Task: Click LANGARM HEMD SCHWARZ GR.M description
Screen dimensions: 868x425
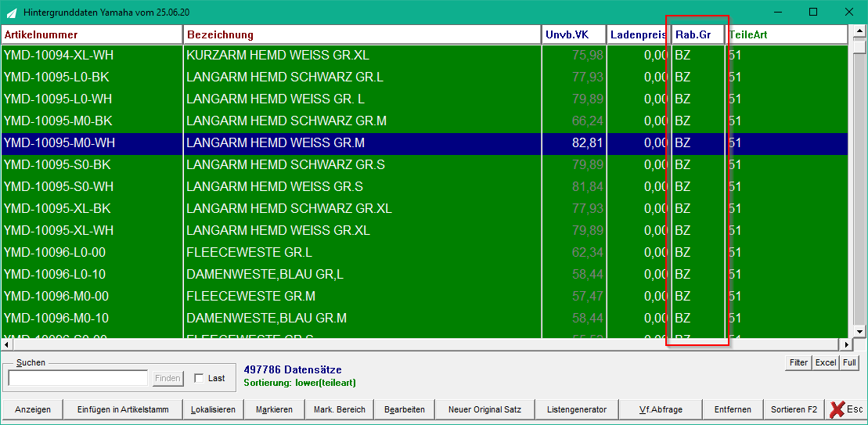Action: point(286,121)
